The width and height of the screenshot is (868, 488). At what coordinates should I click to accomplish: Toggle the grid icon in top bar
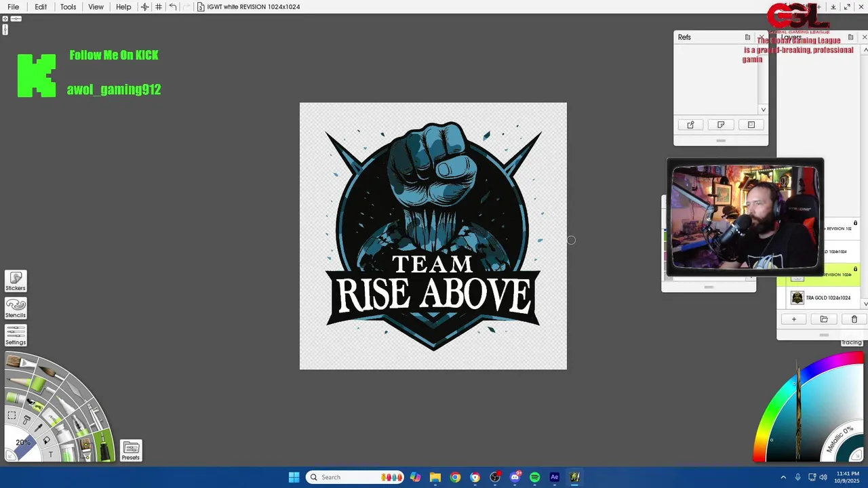159,7
